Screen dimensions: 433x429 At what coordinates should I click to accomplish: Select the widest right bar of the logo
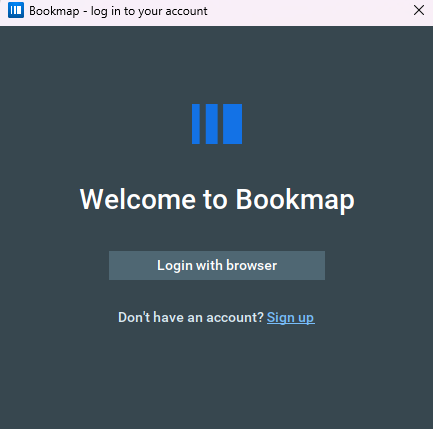[232, 124]
